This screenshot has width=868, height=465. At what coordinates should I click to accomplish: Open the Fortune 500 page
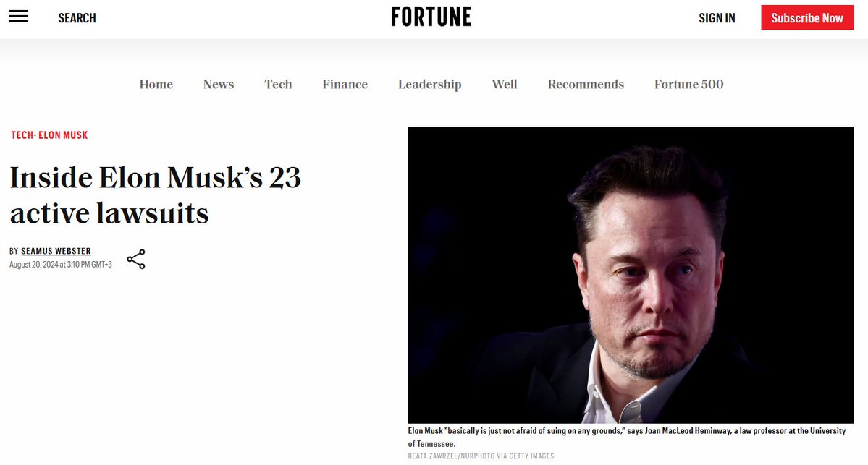point(688,84)
